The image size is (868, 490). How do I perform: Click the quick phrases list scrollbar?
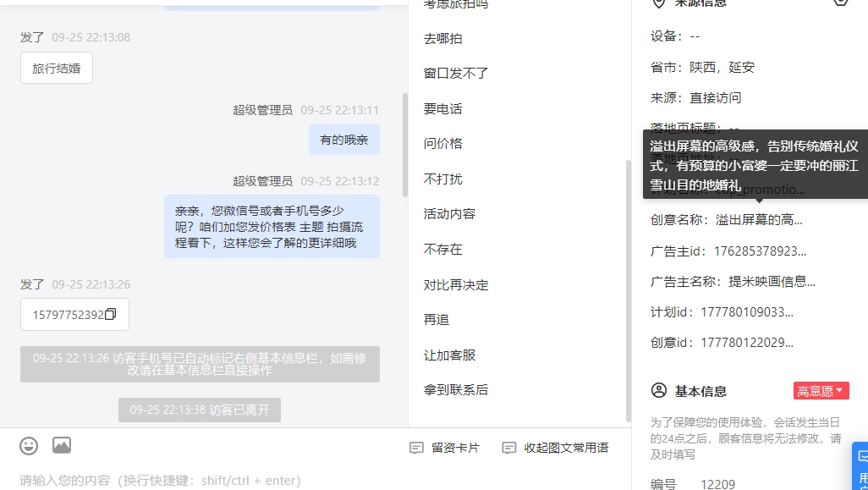pos(629,290)
